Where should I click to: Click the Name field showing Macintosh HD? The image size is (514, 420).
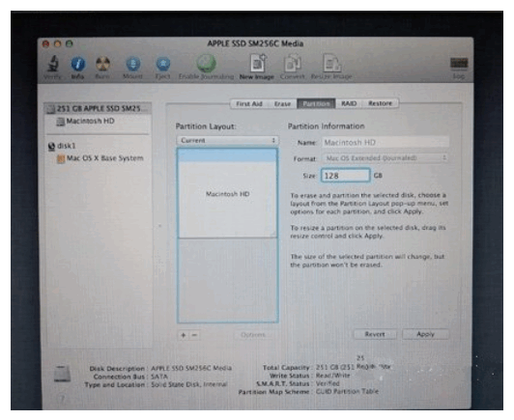[x=385, y=143]
